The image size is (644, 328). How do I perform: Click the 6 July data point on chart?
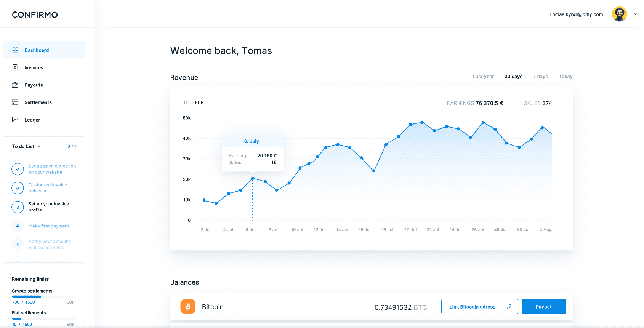252,178
